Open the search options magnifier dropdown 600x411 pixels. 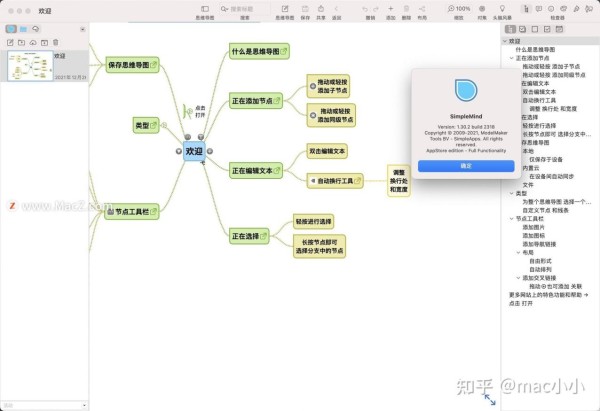click(224, 9)
